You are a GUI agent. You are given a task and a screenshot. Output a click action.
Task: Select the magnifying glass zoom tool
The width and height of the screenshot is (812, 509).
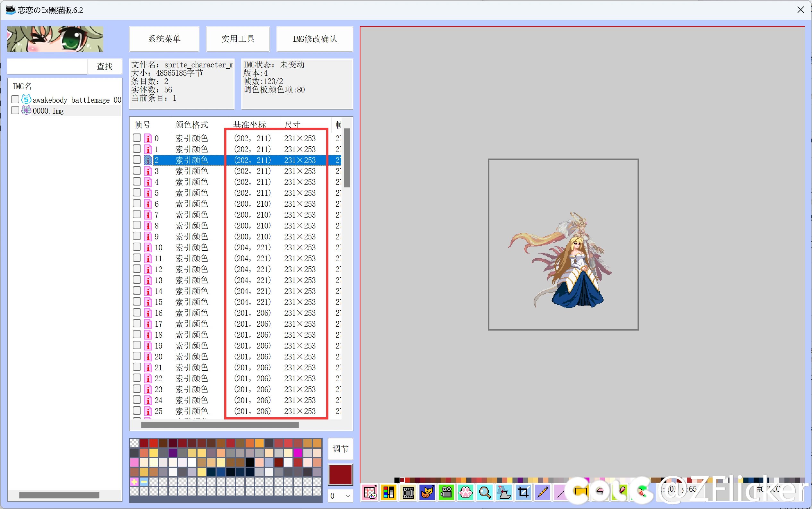tap(485, 493)
